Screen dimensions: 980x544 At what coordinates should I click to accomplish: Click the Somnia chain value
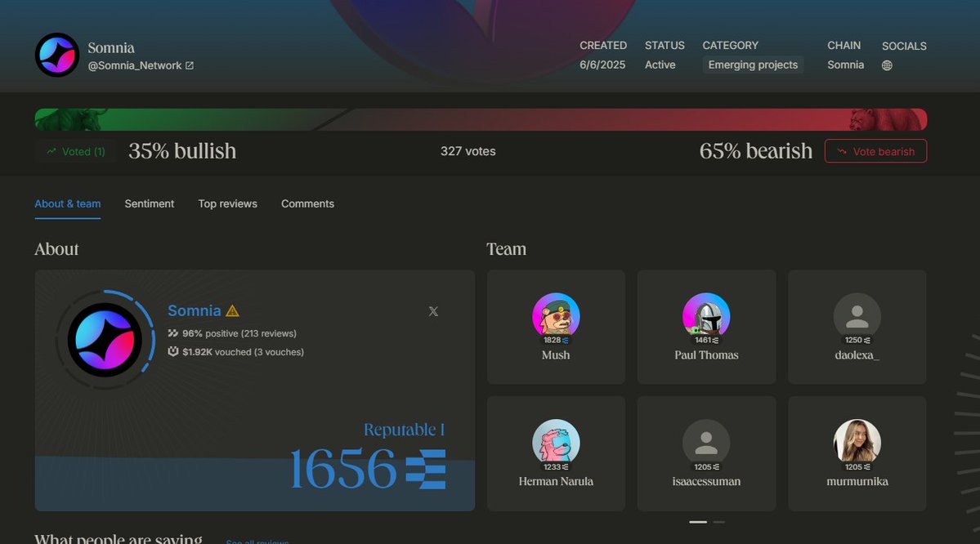coord(846,65)
